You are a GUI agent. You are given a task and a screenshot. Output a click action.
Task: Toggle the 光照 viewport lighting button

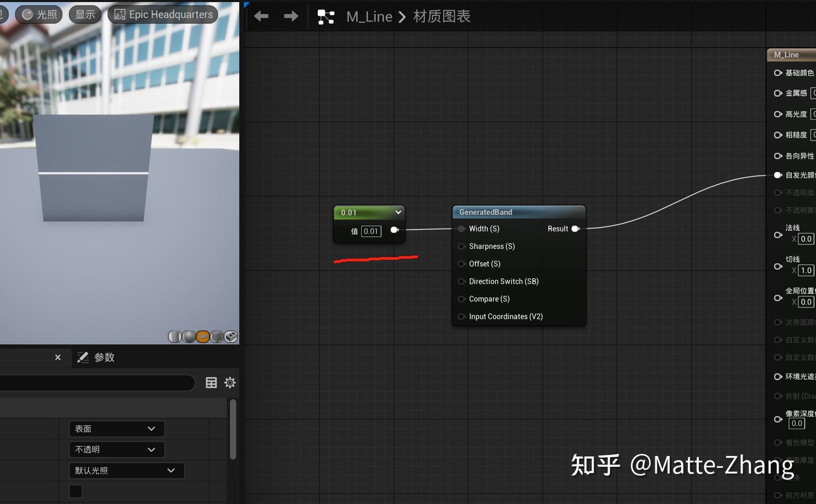coord(39,14)
